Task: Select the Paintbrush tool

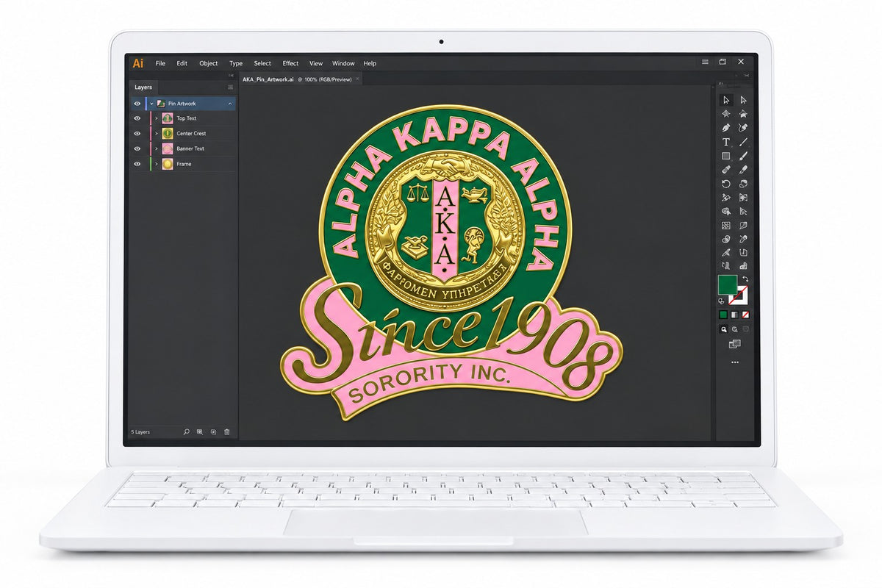Action: pyautogui.click(x=744, y=155)
